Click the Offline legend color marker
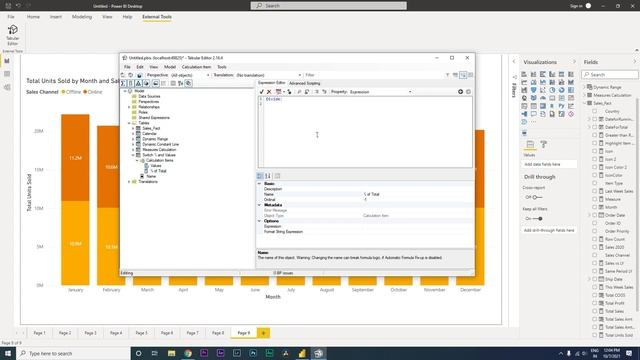 click(x=63, y=92)
